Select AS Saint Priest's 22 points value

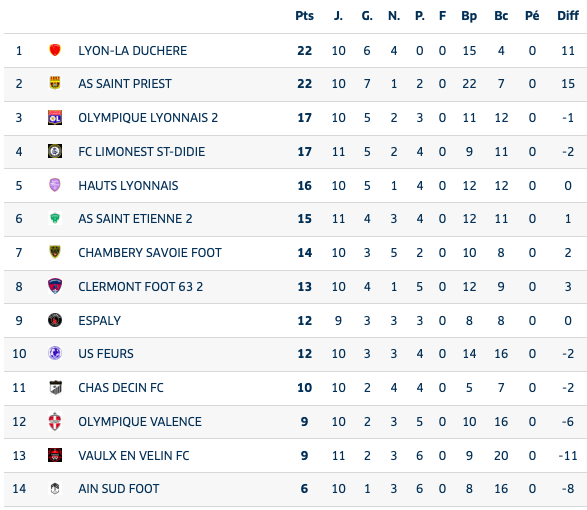click(304, 84)
